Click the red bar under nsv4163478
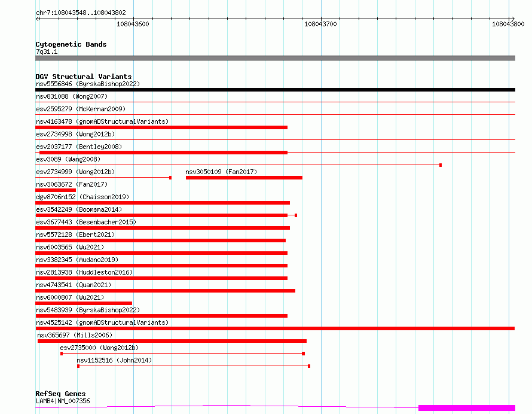 coord(161,127)
